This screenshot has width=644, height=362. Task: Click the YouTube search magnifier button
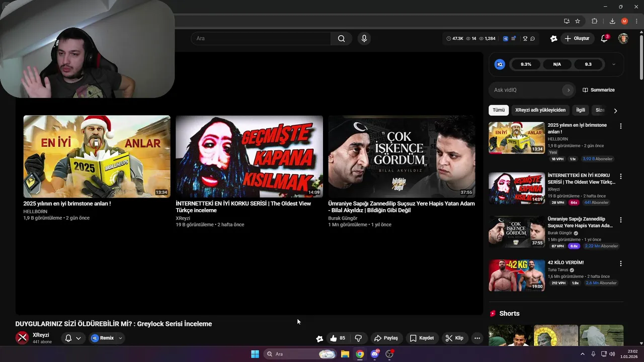[342, 39]
